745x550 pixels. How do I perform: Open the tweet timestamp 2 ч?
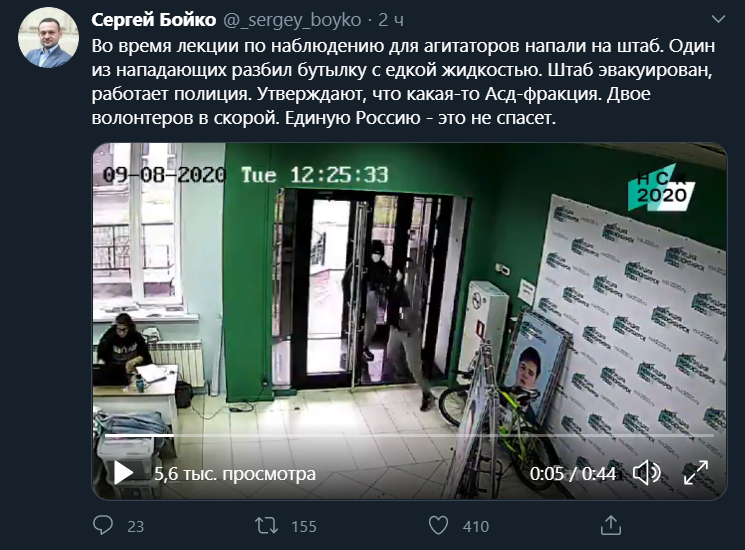(391, 20)
